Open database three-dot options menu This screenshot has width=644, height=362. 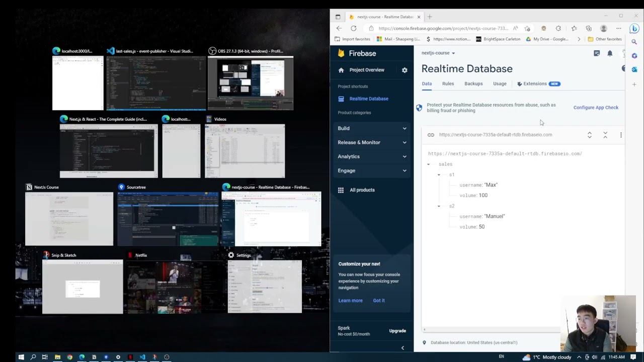[621, 135]
